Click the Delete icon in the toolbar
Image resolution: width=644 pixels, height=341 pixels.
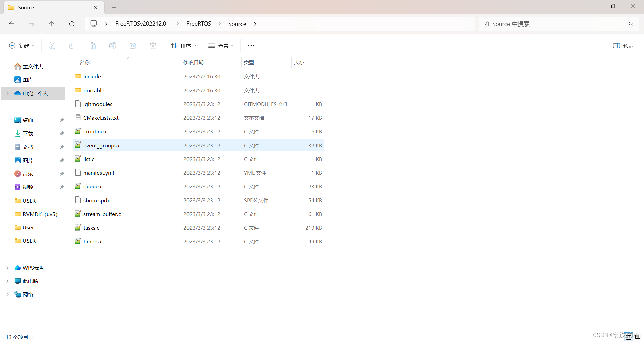[153, 46]
